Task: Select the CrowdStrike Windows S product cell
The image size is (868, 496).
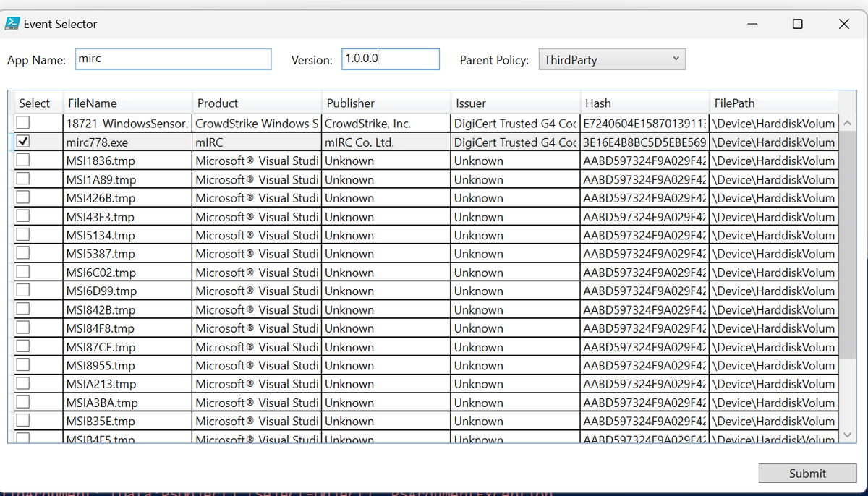Action: click(258, 124)
